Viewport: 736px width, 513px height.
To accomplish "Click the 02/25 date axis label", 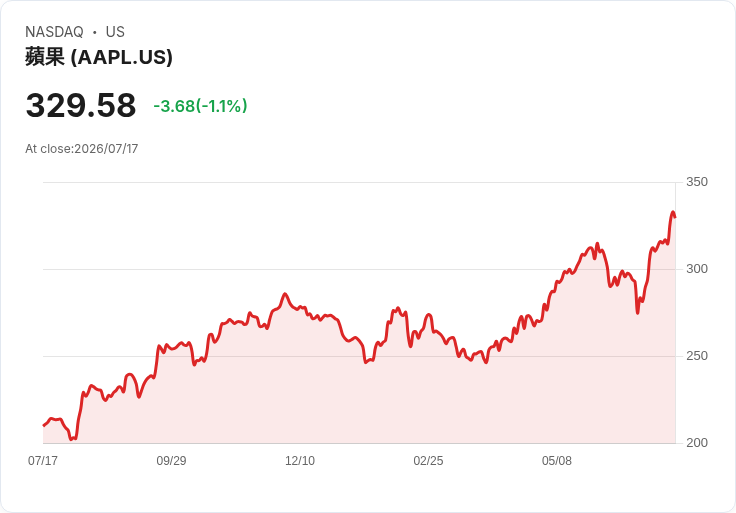I will pyautogui.click(x=428, y=460).
